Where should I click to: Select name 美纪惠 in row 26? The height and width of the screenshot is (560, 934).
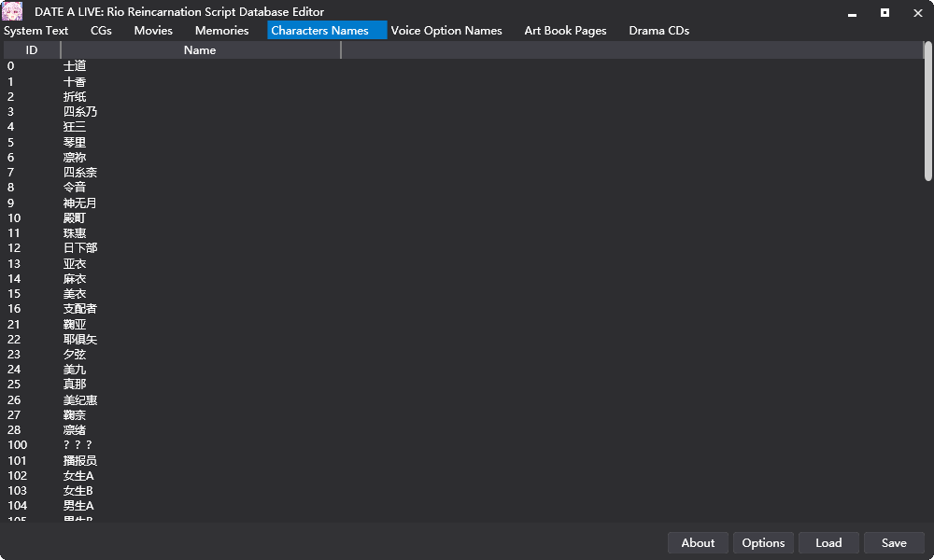click(x=79, y=399)
